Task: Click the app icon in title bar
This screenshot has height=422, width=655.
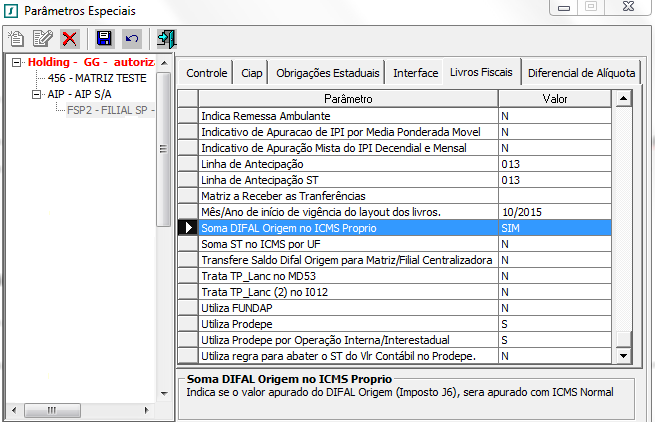Action: (10, 10)
